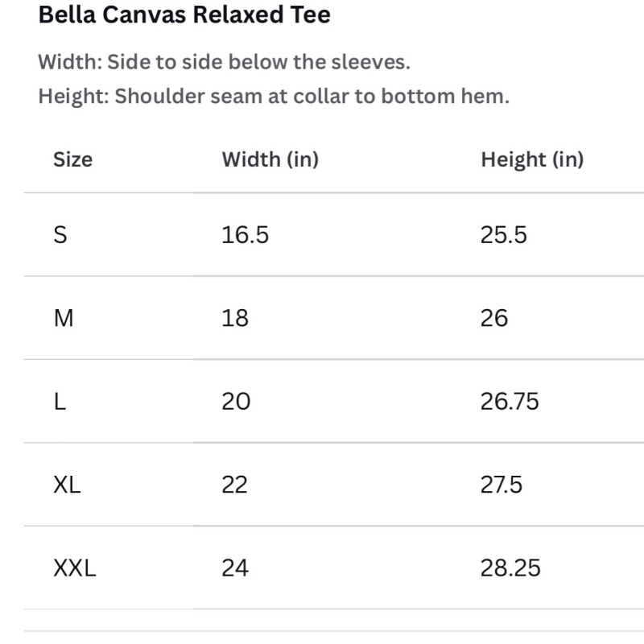644x644 pixels.
Task: Click the width value 24
Action: (235, 568)
